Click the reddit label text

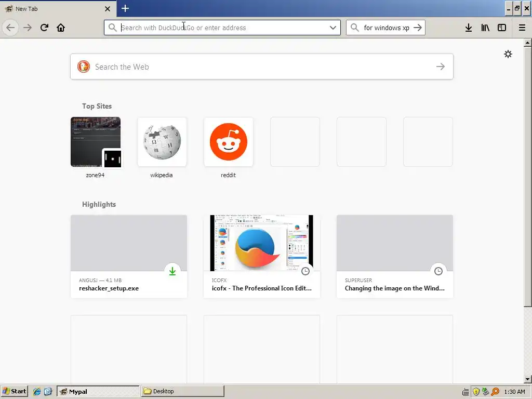coord(228,175)
